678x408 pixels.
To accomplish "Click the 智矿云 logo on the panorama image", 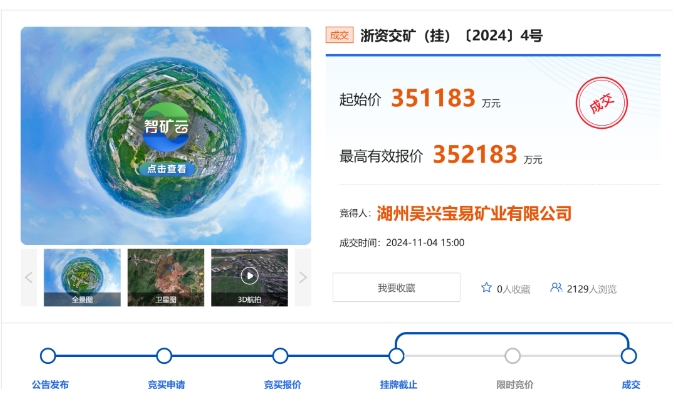I will (x=166, y=127).
